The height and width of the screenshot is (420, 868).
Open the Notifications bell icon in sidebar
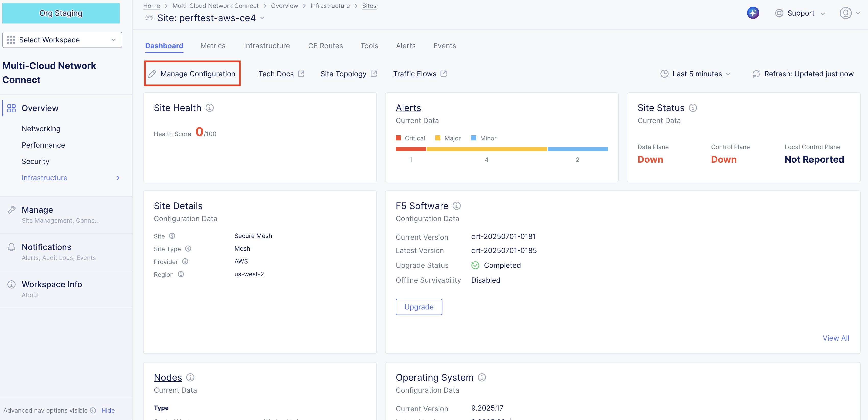click(x=12, y=247)
